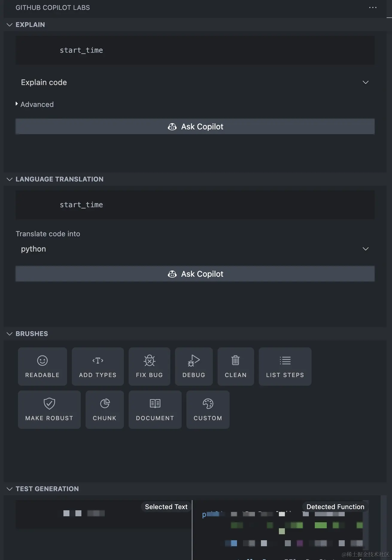This screenshot has height=560, width=392.
Task: Apply the List Steps brush
Action: tap(285, 367)
